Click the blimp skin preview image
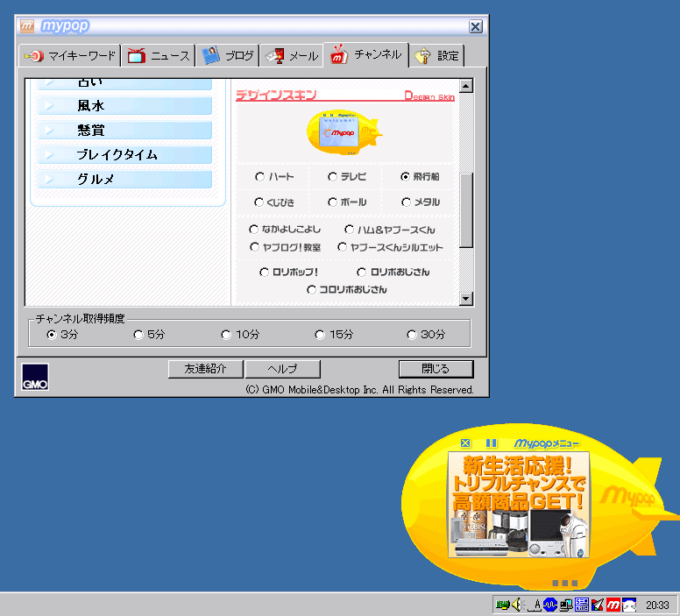Viewport: 680px width, 616px height. click(x=344, y=132)
